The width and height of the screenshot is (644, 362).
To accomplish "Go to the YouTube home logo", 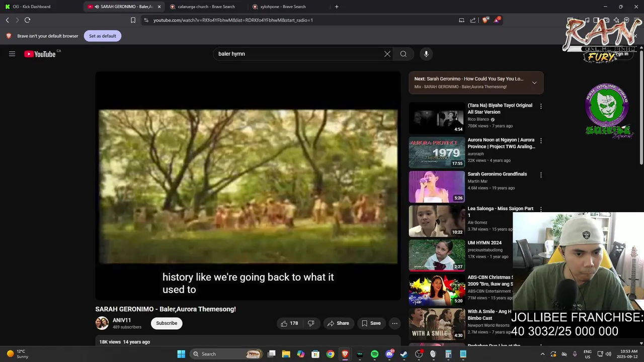I will (40, 54).
